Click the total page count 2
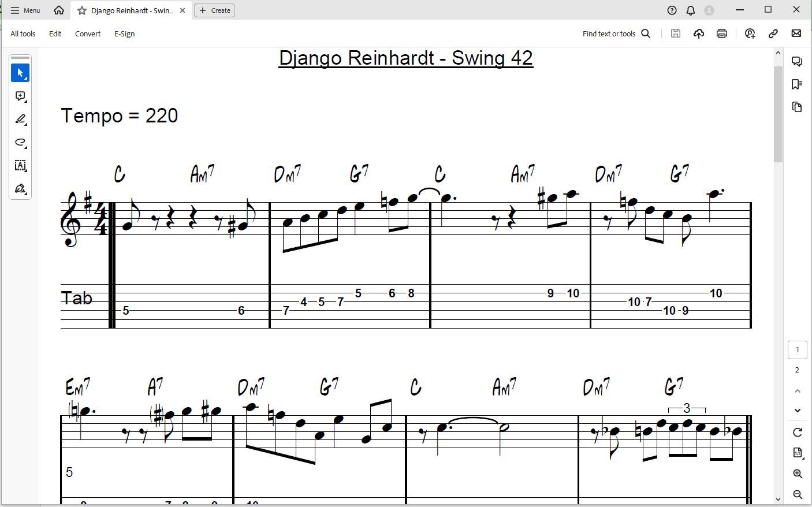Screen dimensions: 812x507 click(x=798, y=370)
